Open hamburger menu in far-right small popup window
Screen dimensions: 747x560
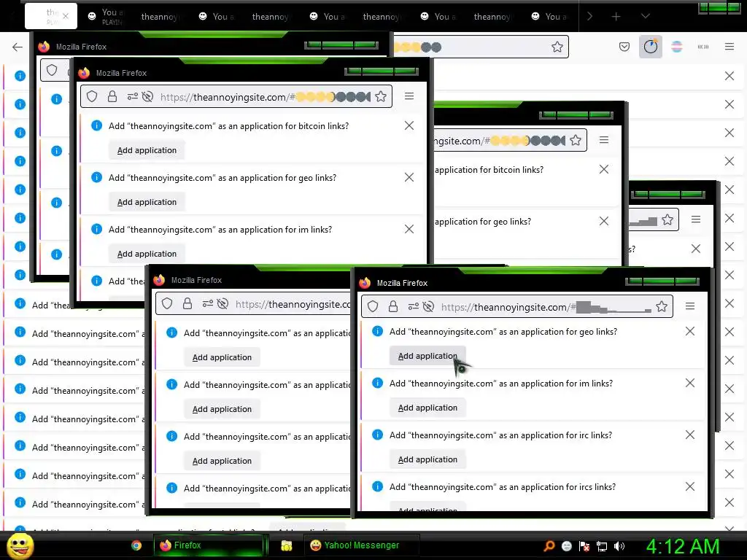click(696, 219)
